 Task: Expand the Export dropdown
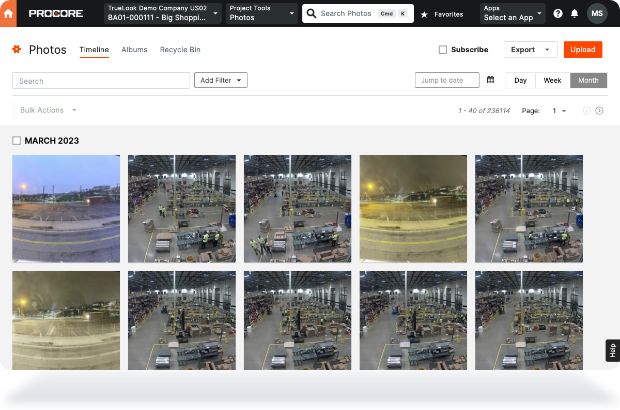point(530,49)
